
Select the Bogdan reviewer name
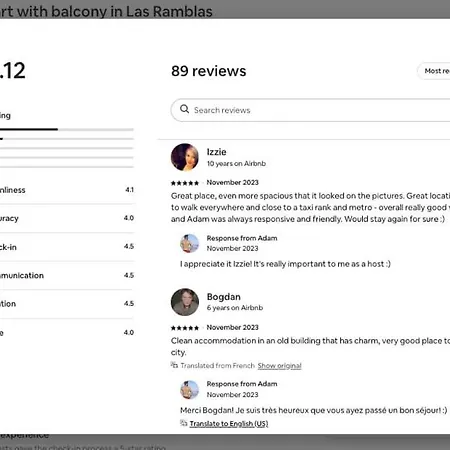(x=224, y=297)
